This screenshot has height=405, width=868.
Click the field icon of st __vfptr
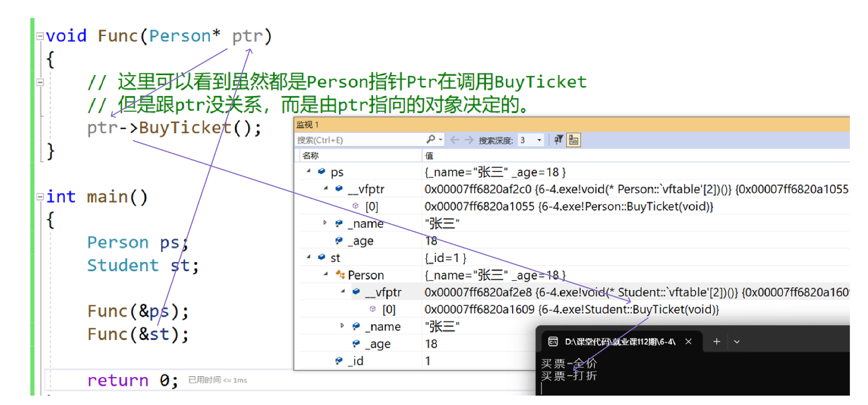(356, 291)
